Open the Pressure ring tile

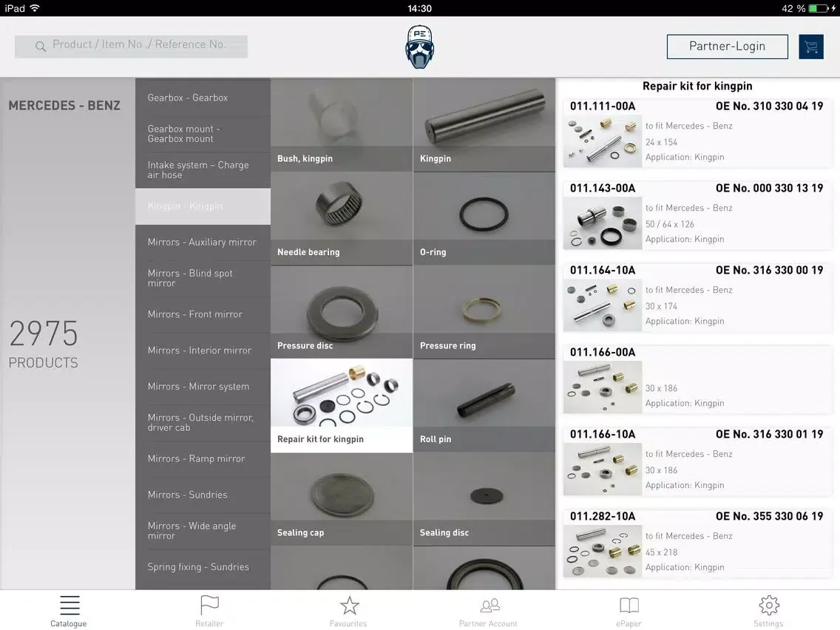pyautogui.click(x=484, y=312)
